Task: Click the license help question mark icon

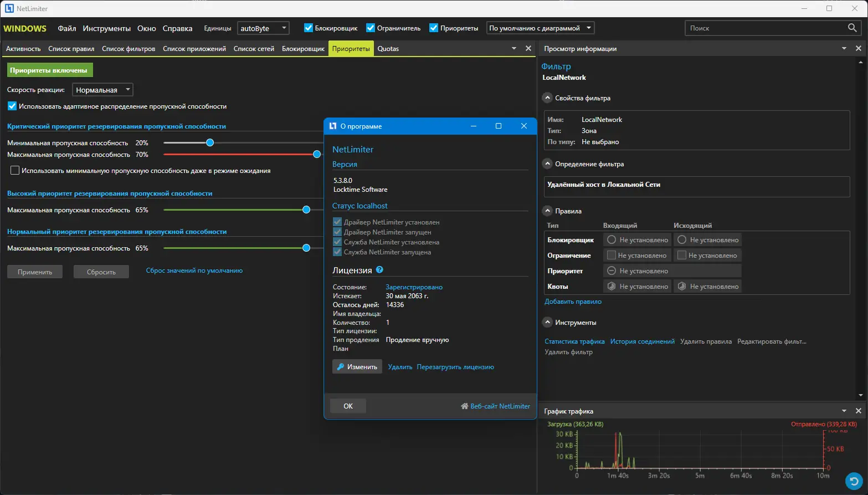Action: point(379,270)
